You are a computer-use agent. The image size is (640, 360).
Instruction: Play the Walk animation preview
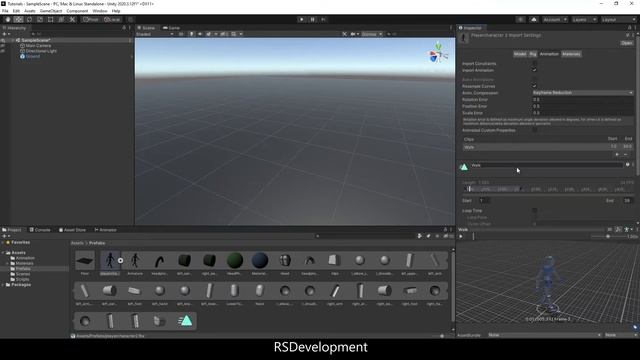pos(461,236)
